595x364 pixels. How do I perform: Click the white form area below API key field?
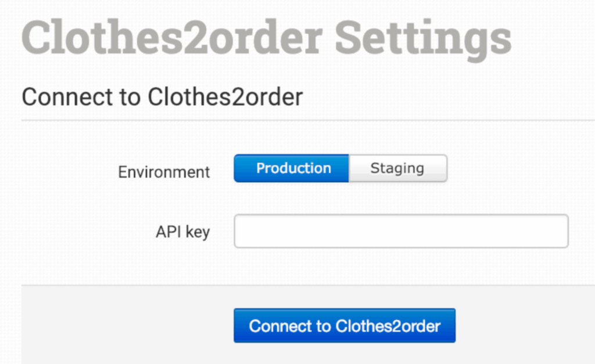(401, 267)
